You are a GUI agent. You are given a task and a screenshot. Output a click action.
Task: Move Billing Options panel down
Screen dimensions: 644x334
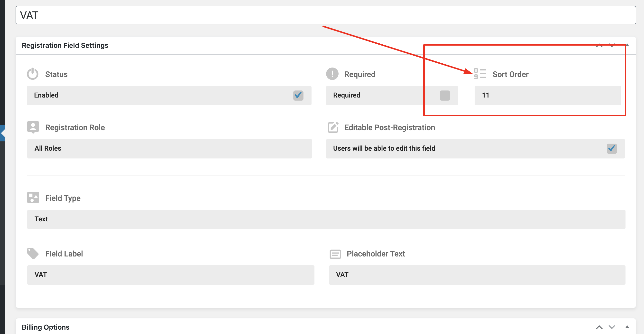pyautogui.click(x=612, y=327)
